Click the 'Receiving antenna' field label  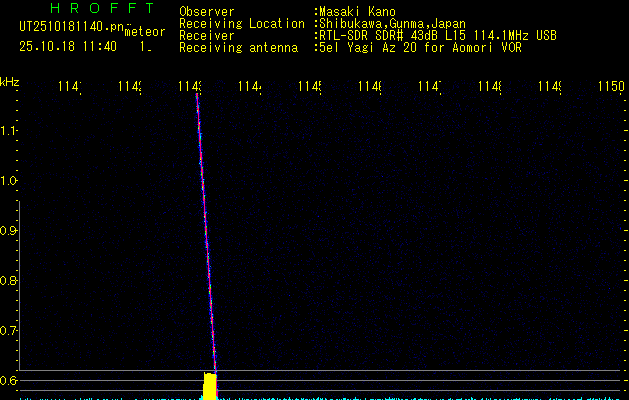point(239,47)
